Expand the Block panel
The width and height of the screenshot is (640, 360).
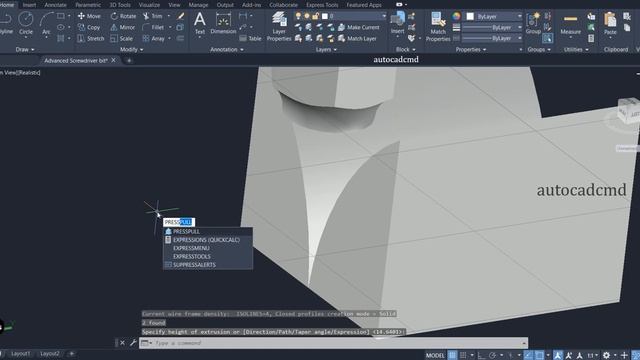(405, 49)
